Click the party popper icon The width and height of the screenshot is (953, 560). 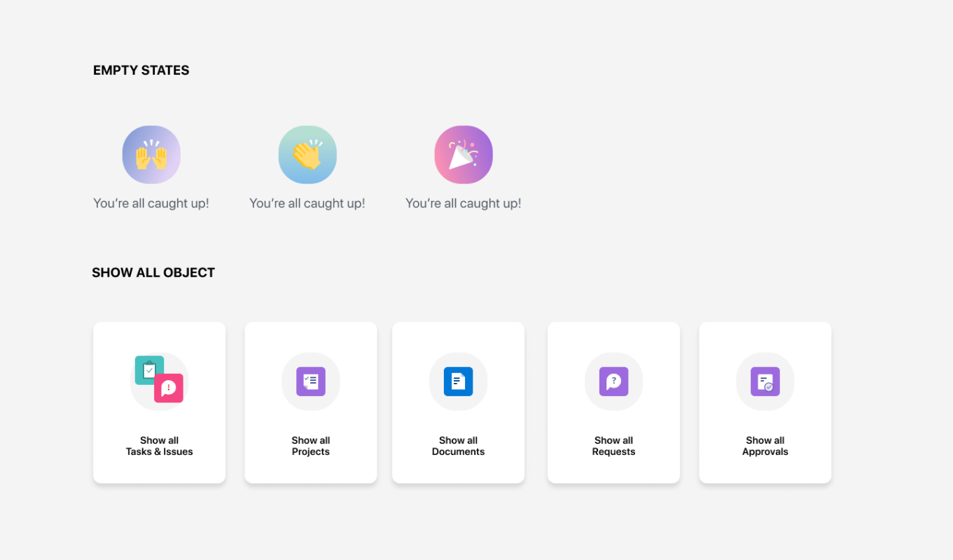tap(464, 155)
